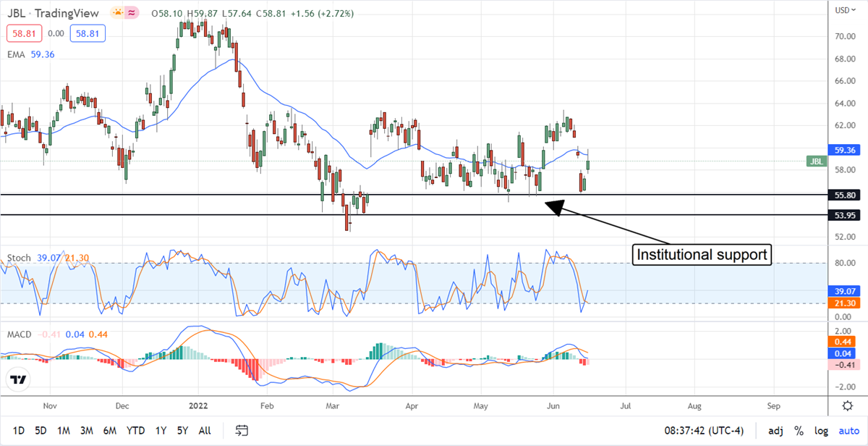Toggle the log scale option
The width and height of the screenshot is (868, 446).
[x=820, y=430]
